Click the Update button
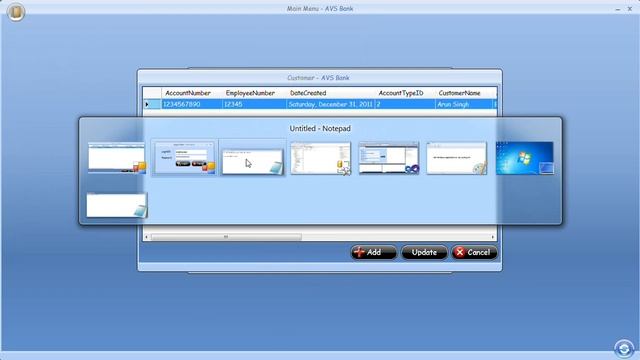Image resolution: width=640 pixels, height=360 pixels. [424, 252]
